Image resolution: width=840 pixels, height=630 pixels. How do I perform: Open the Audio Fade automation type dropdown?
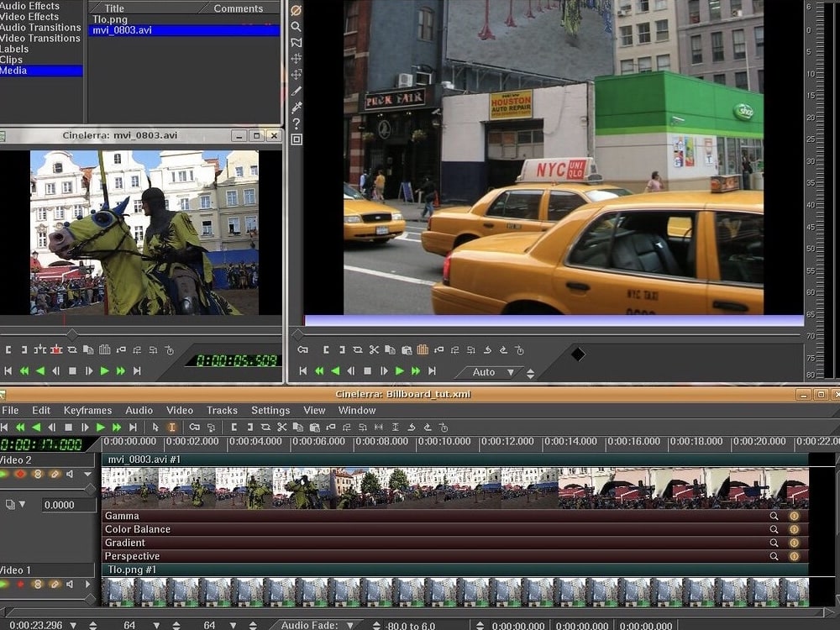tap(316, 625)
